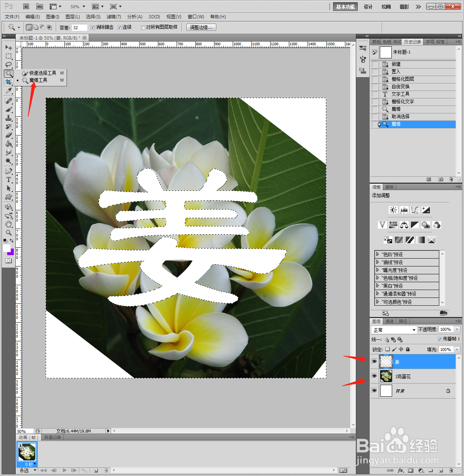The height and width of the screenshot is (476, 464).
Task: Click the 调整边缘... button
Action: coord(201,27)
